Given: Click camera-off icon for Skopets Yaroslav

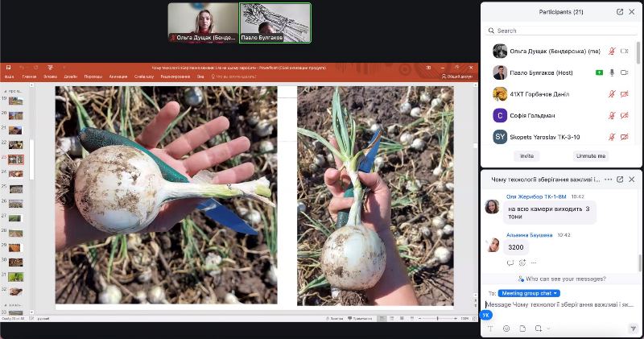Looking at the screenshot, I should point(625,137).
